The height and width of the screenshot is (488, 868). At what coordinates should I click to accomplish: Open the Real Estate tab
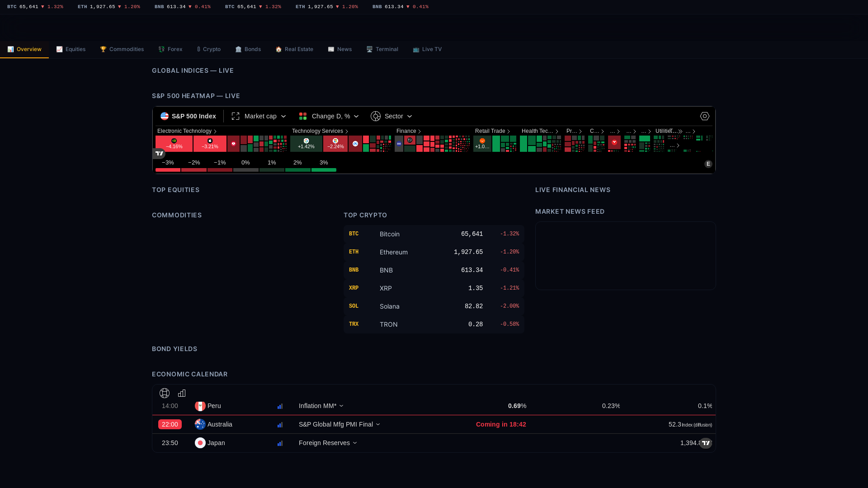(294, 49)
